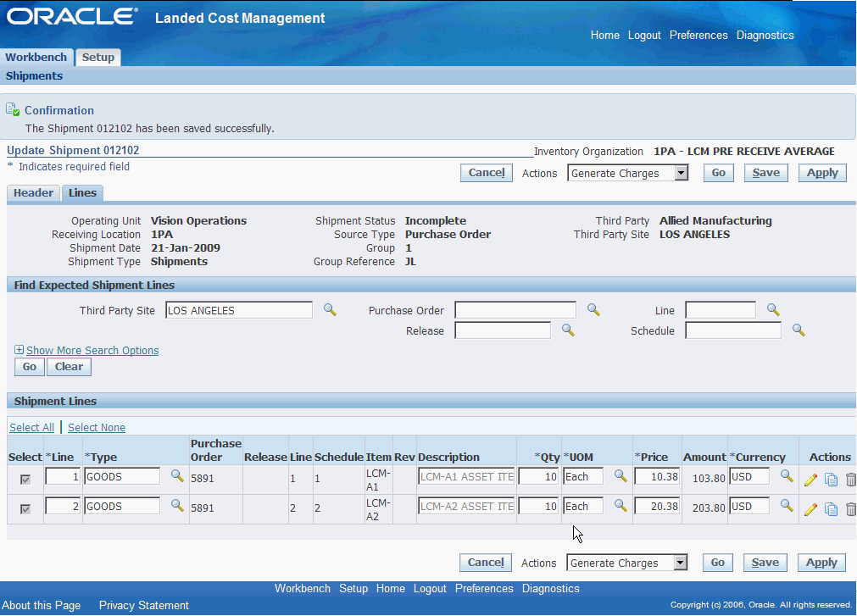Open Type lookup icon for line 1
This screenshot has width=857, height=616.
click(177, 475)
